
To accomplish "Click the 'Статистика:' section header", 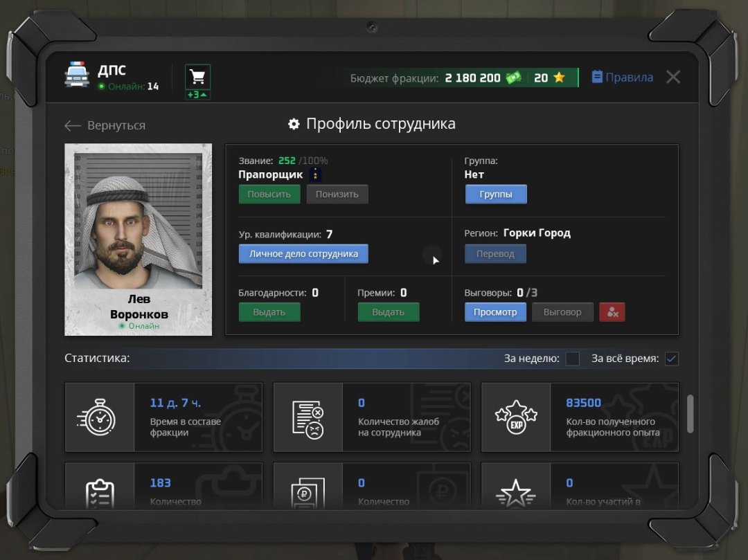I will pos(97,358).
